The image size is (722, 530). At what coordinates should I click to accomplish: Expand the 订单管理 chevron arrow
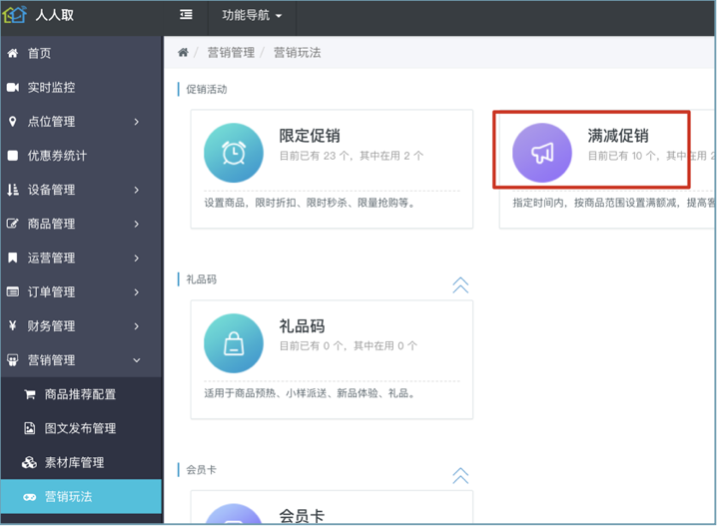pyautogui.click(x=136, y=292)
